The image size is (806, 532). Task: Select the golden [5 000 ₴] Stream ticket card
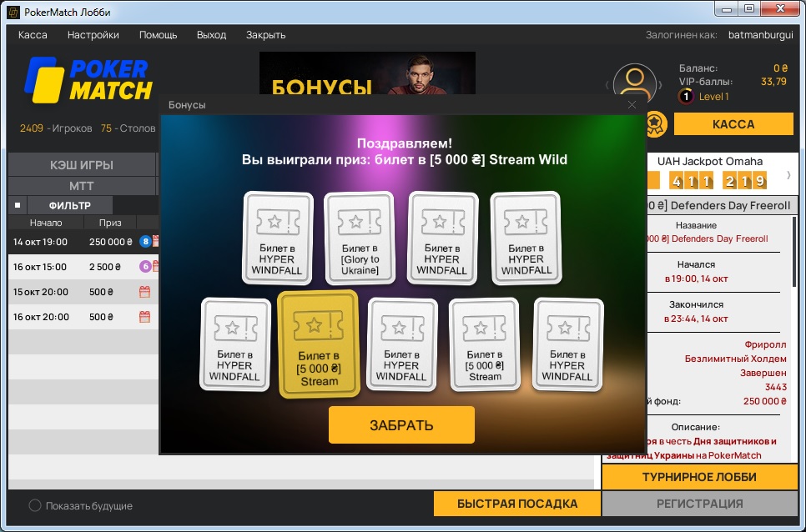click(x=319, y=344)
